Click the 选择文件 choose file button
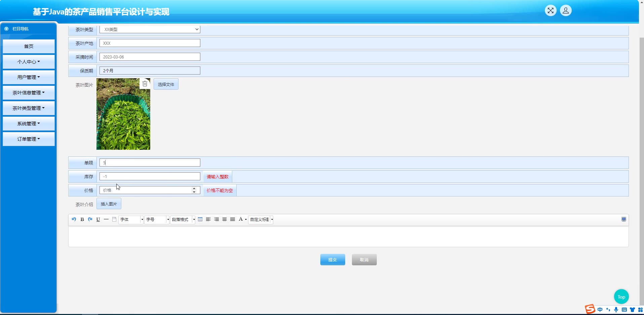The width and height of the screenshot is (644, 315). (x=166, y=84)
